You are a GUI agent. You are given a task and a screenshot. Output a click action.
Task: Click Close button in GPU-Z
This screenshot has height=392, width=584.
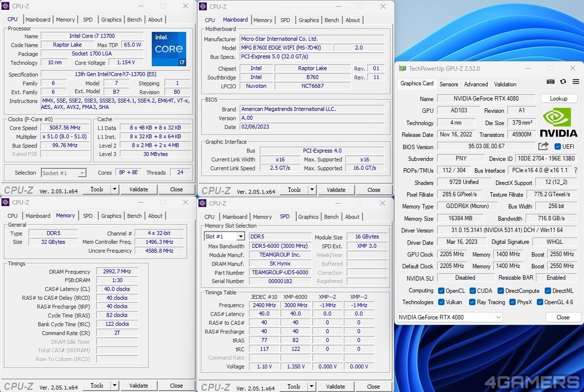563,317
